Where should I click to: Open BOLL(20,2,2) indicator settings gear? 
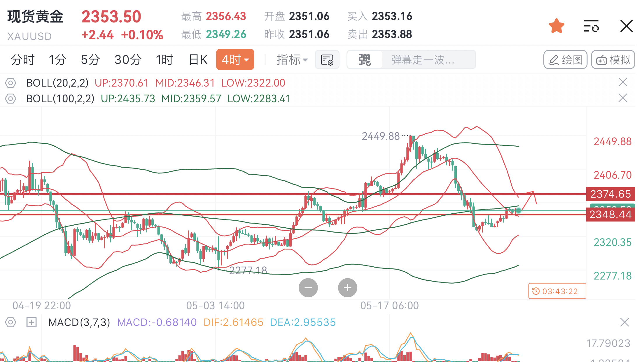click(x=10, y=83)
